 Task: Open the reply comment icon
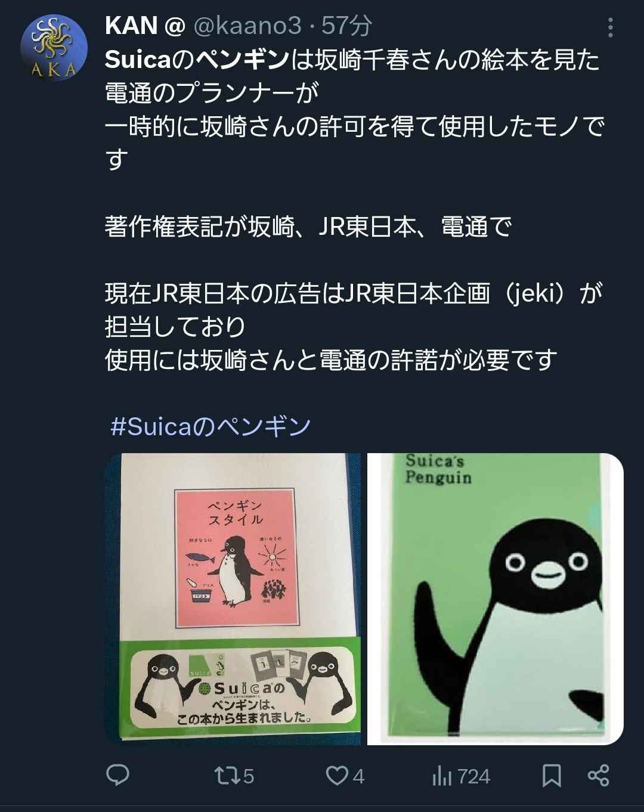coord(117,775)
